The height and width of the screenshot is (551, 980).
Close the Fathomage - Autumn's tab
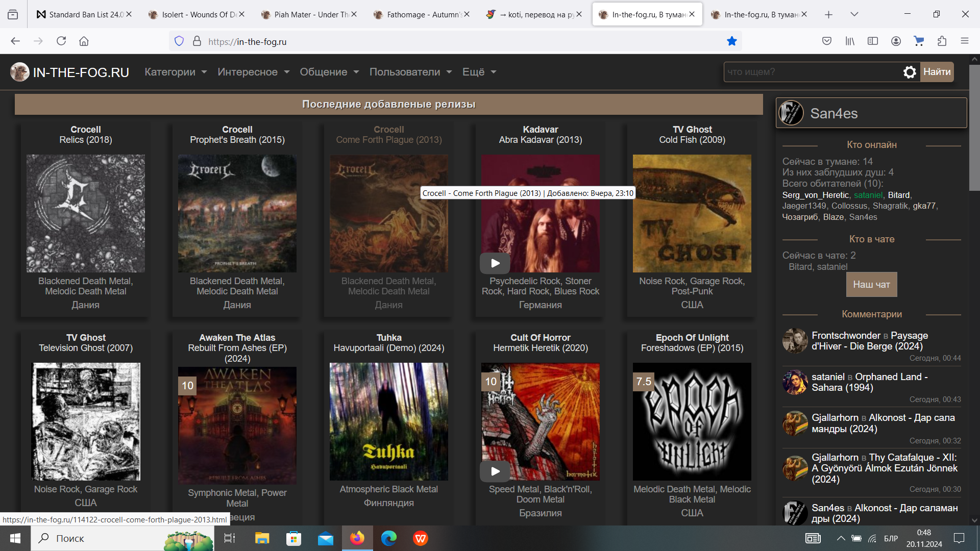click(467, 14)
